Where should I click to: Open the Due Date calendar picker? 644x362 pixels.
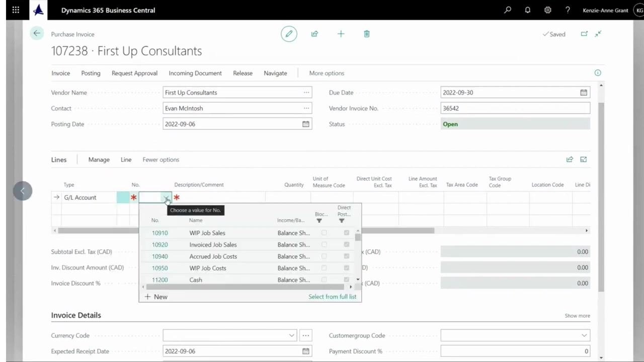click(584, 93)
